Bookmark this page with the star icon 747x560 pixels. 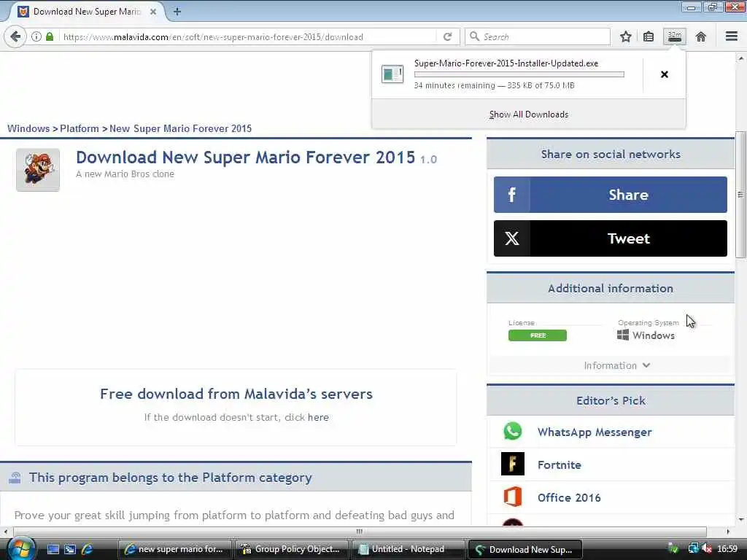[x=625, y=36]
